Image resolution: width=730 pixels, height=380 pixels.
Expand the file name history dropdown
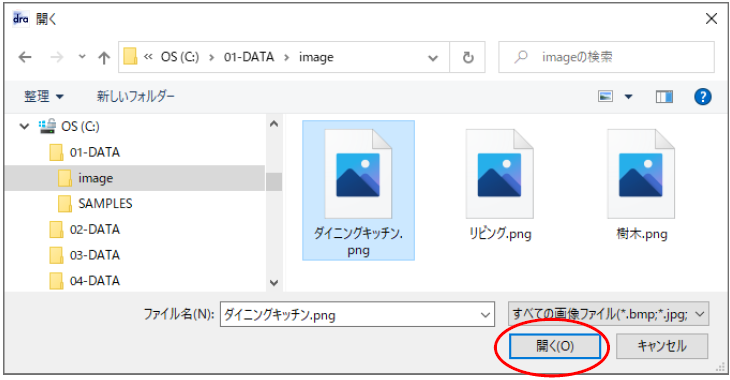[485, 315]
